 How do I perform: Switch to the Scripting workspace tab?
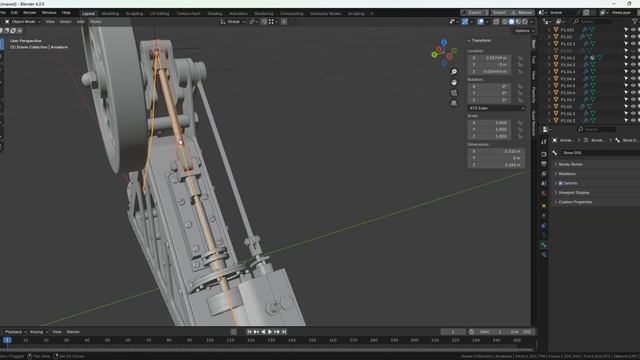point(356,13)
